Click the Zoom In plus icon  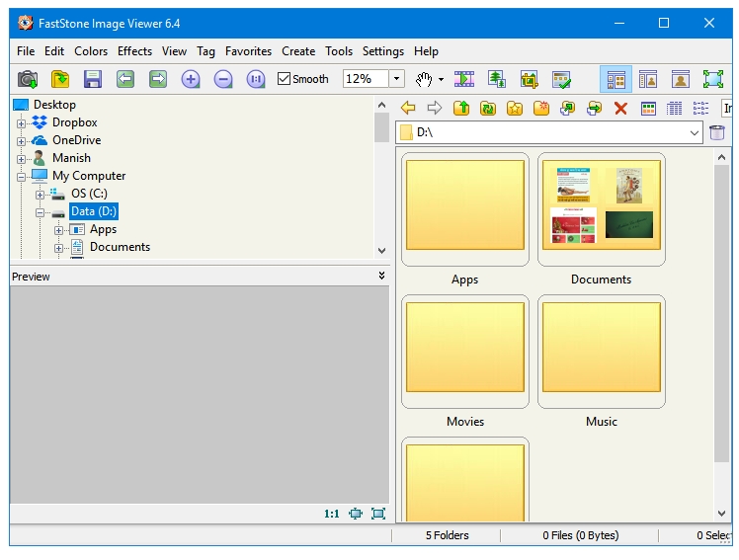(191, 79)
